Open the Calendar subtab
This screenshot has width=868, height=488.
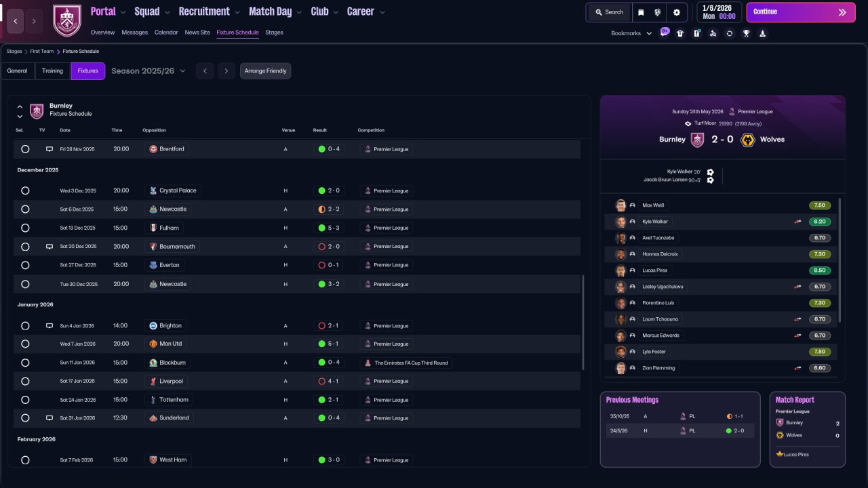click(x=166, y=33)
